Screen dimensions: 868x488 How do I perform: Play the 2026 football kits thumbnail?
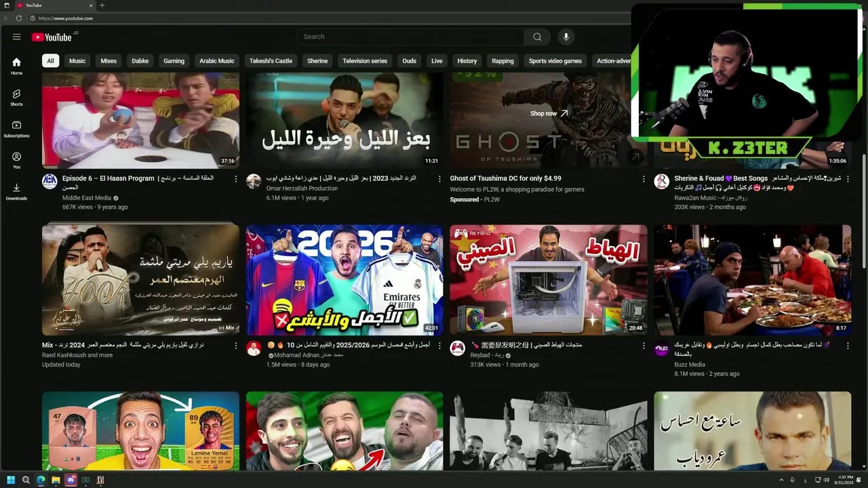tap(344, 280)
